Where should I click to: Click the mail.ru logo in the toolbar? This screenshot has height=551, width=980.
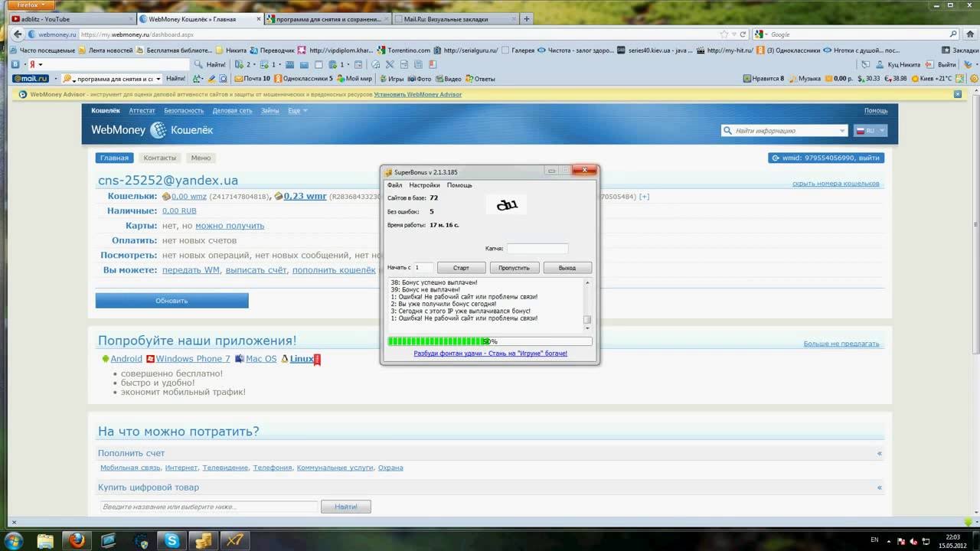31,78
